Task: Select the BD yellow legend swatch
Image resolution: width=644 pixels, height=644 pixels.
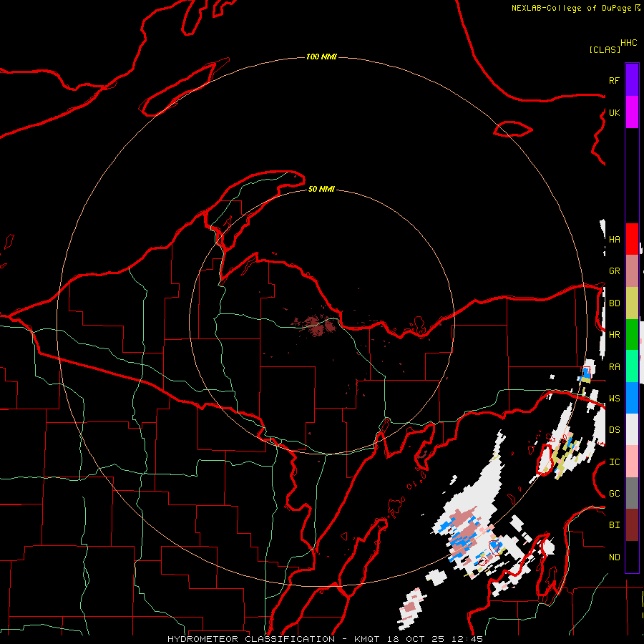Action: [x=632, y=303]
